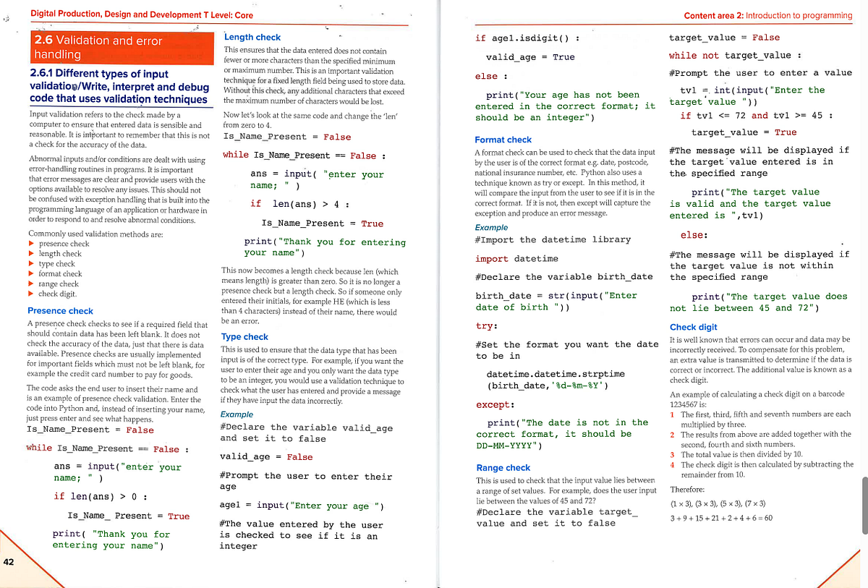This screenshot has width=868, height=588.
Task: Click the arrow beside range check bullet
Action: point(32,284)
